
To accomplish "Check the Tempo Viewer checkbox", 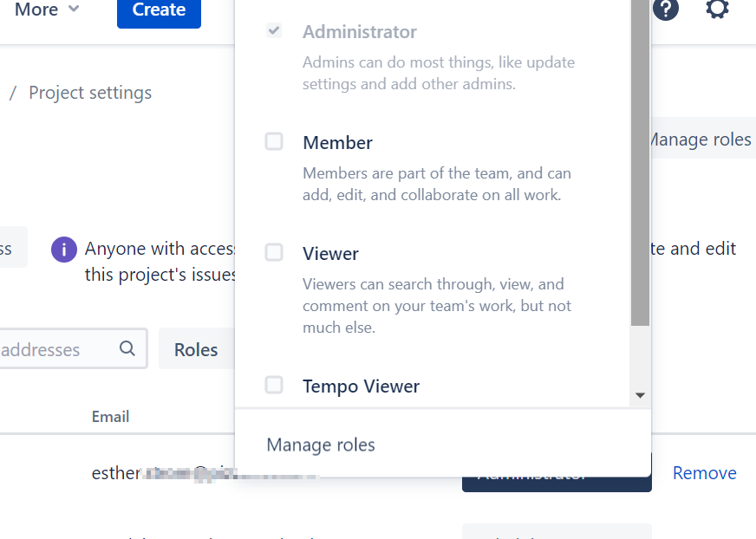I will [x=274, y=385].
